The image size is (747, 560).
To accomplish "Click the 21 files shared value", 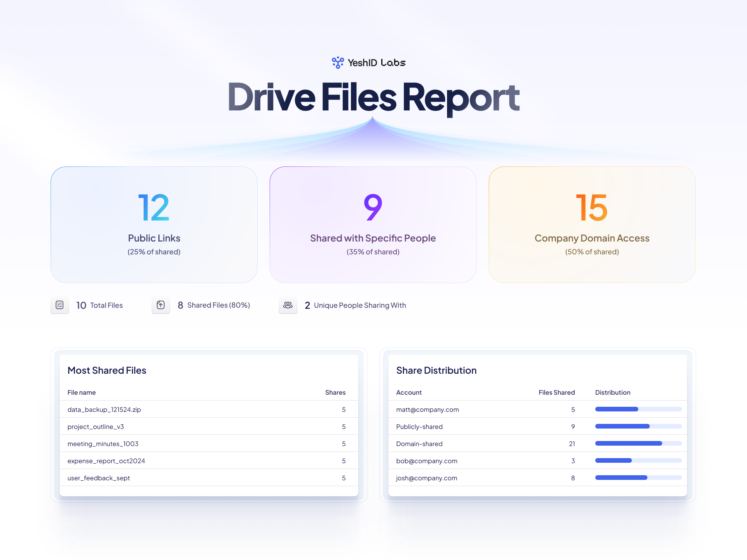I will (x=572, y=444).
